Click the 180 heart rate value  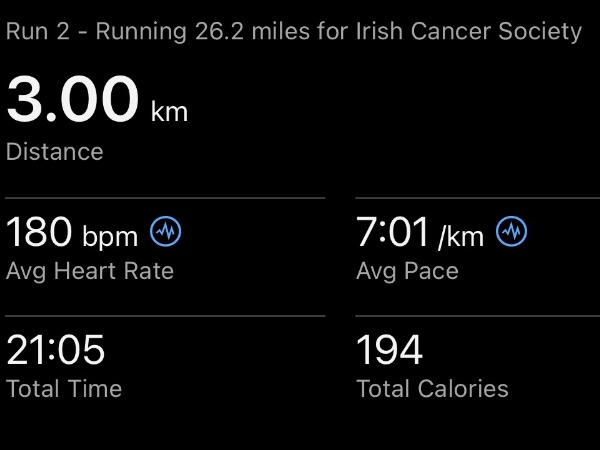pyautogui.click(x=39, y=233)
